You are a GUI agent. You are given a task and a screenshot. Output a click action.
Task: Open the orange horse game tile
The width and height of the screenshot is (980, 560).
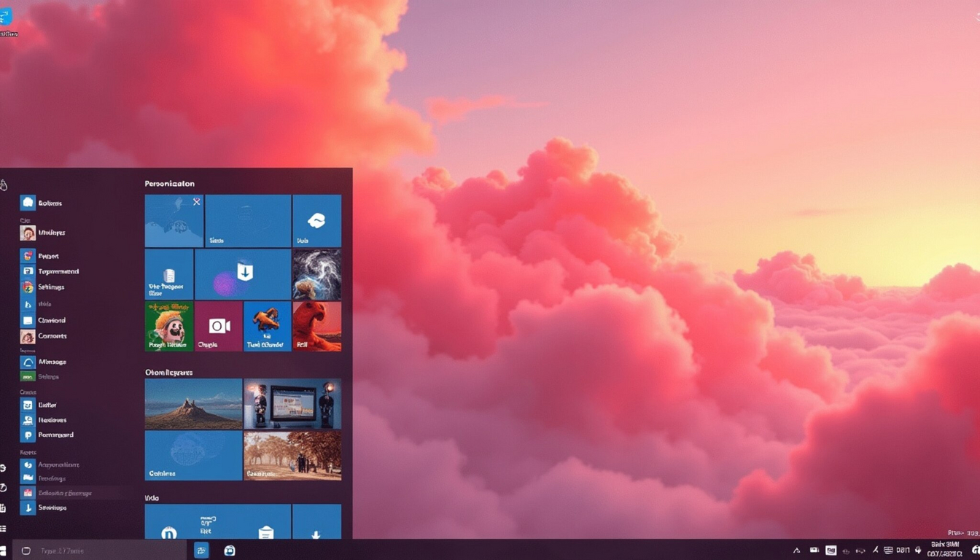point(267,326)
